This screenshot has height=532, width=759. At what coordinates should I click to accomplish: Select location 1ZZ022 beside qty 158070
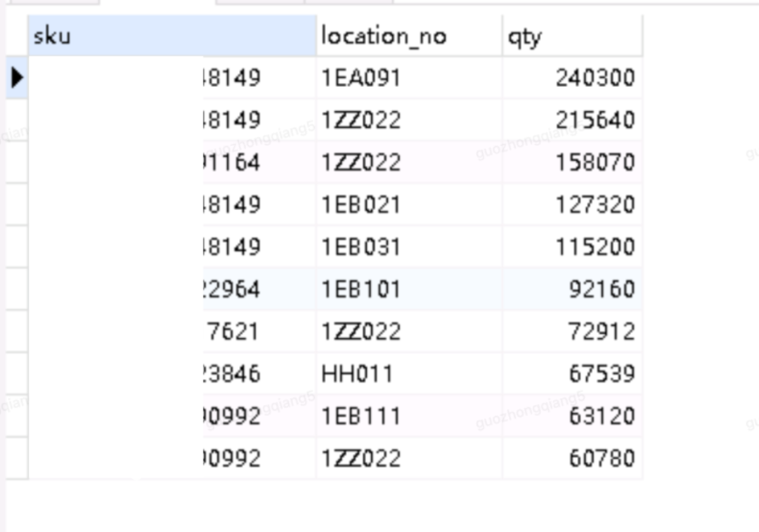point(409,162)
